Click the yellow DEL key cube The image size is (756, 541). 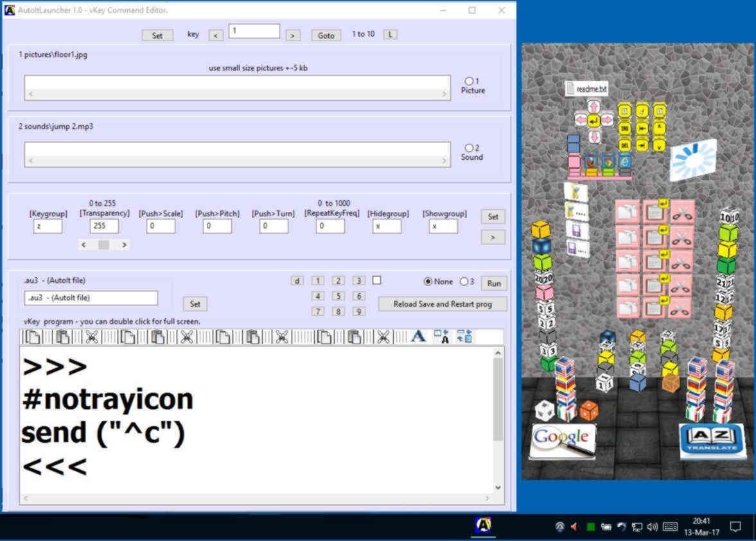pos(624,144)
